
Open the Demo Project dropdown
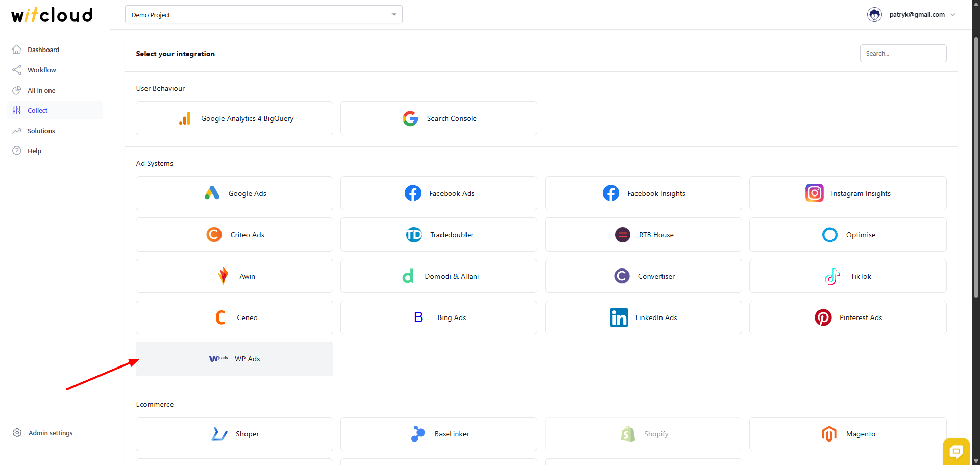[264, 14]
